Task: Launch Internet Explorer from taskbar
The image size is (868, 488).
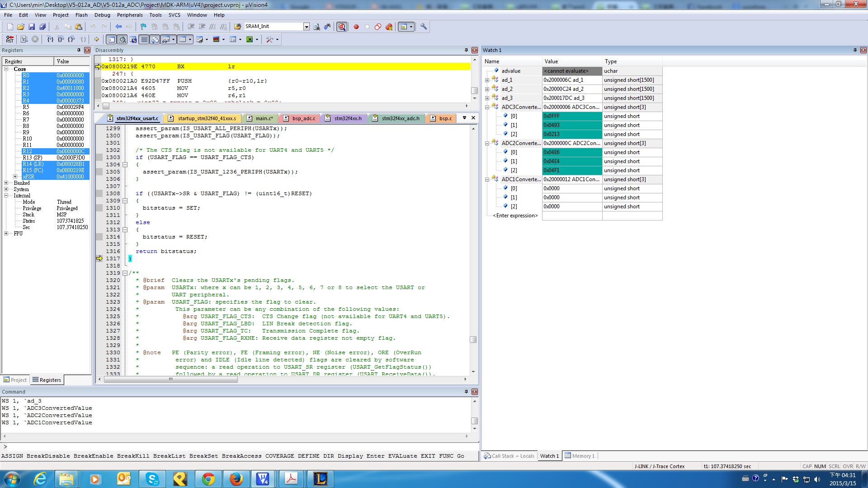Action: coord(41,479)
